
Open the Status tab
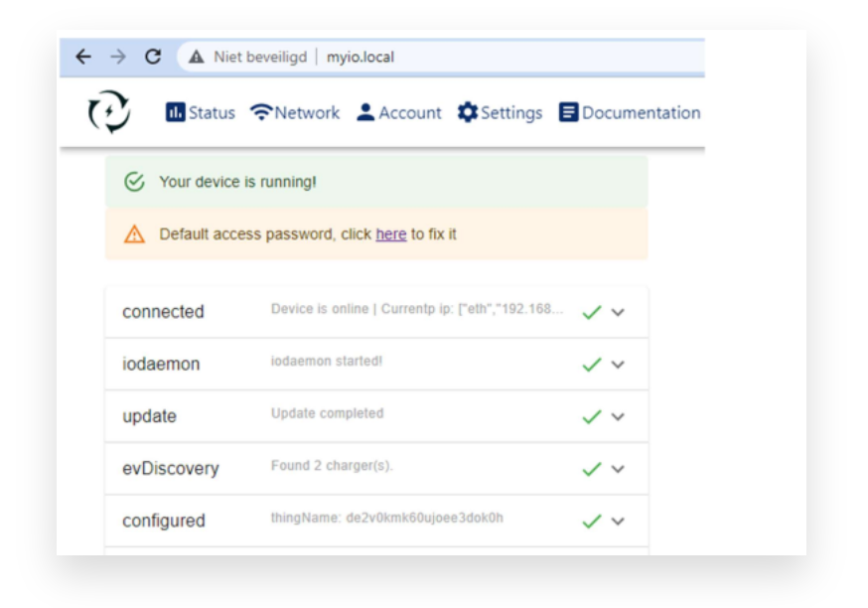(201, 112)
